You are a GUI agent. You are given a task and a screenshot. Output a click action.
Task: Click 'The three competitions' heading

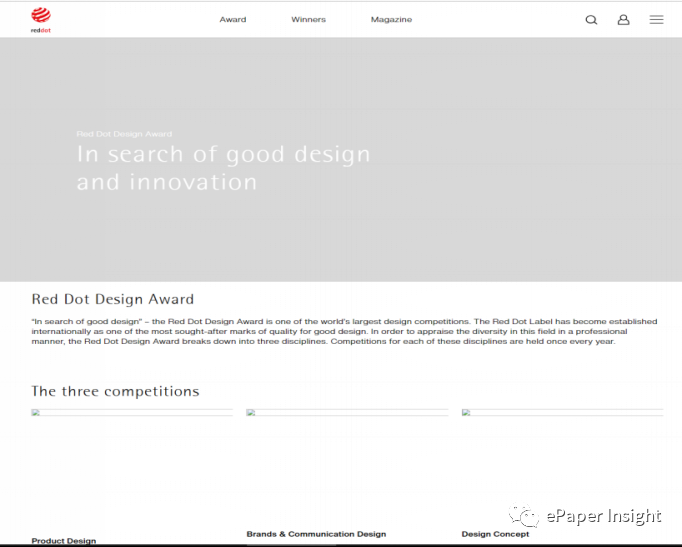point(115,391)
